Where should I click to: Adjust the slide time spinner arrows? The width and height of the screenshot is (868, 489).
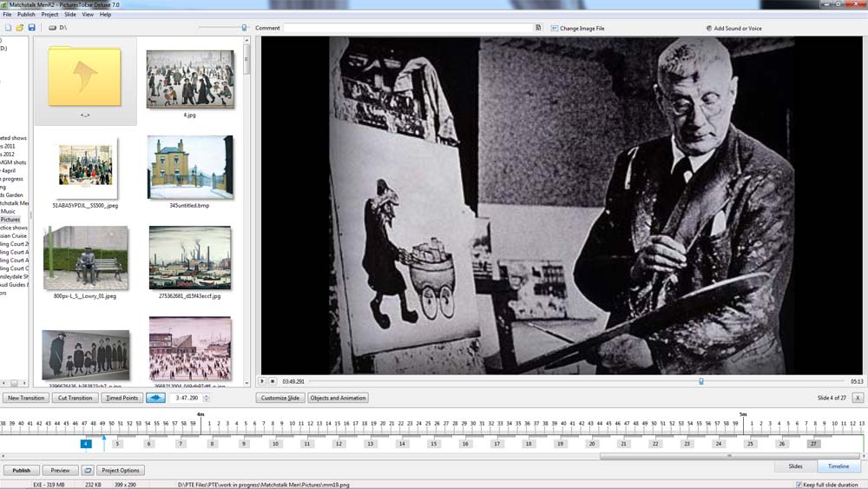coord(206,398)
